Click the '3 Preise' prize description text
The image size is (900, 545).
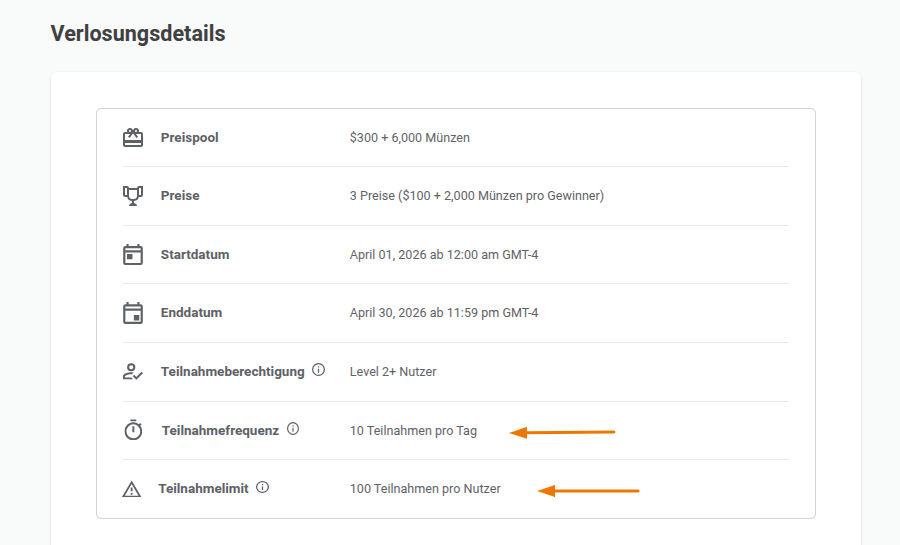[477, 196]
